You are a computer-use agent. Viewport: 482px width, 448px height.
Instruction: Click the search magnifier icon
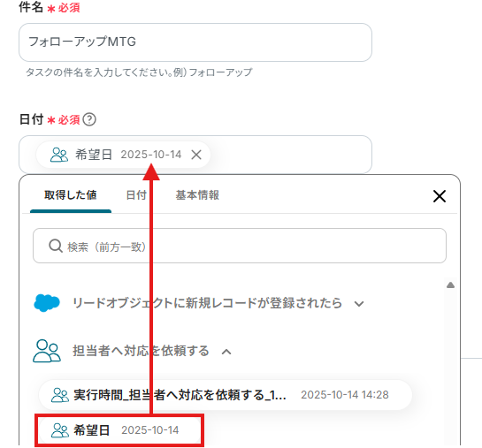coord(56,246)
